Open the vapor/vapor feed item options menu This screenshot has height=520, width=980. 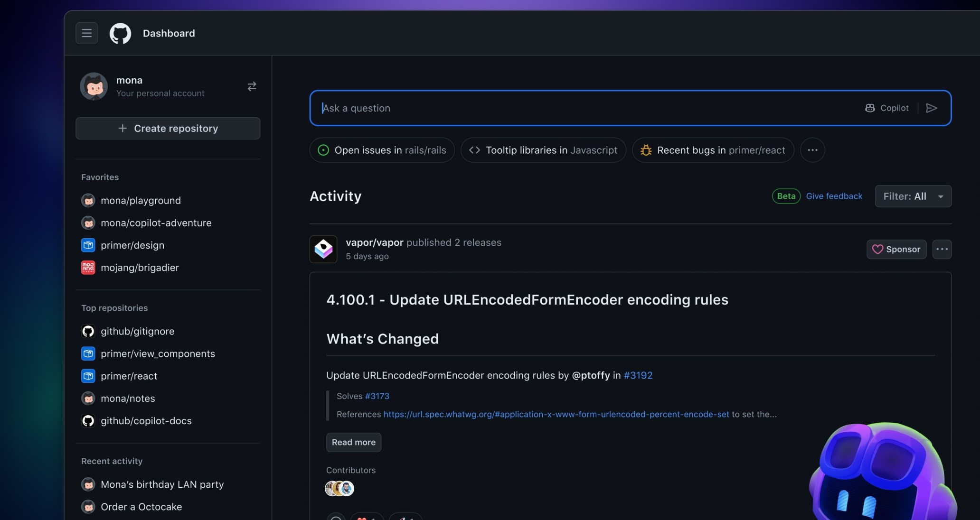coord(942,249)
